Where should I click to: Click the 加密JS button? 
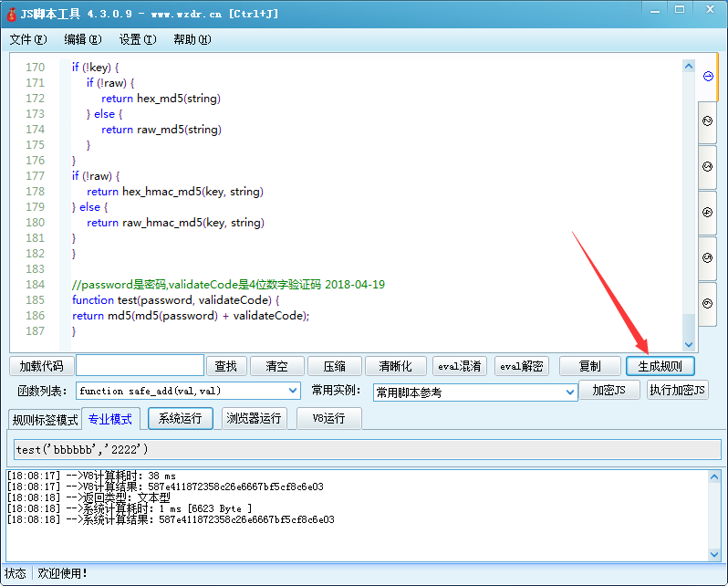point(609,390)
